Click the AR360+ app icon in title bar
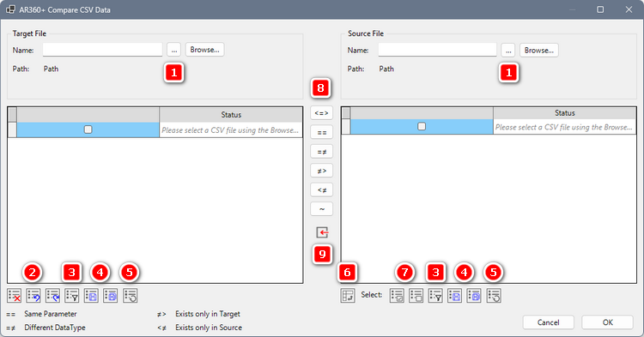Image resolution: width=644 pixels, height=337 pixels. [x=10, y=9]
